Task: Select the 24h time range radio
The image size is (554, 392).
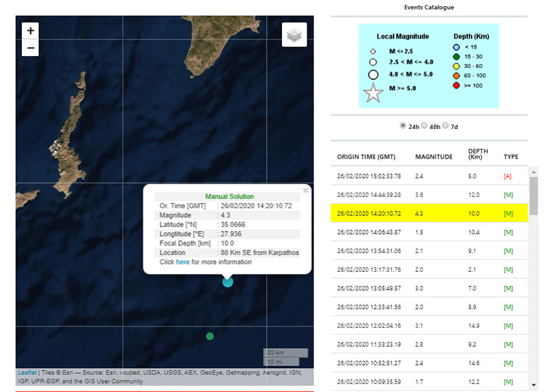Action: (x=403, y=126)
